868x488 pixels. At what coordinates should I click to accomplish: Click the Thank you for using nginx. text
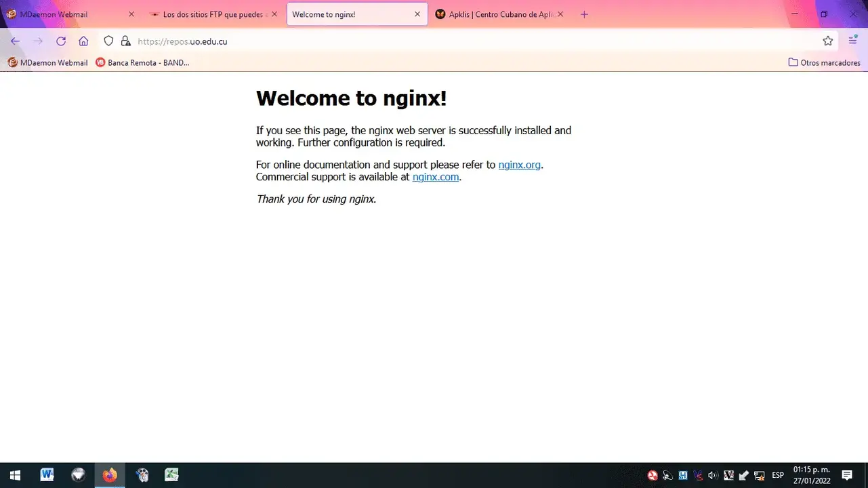point(316,199)
